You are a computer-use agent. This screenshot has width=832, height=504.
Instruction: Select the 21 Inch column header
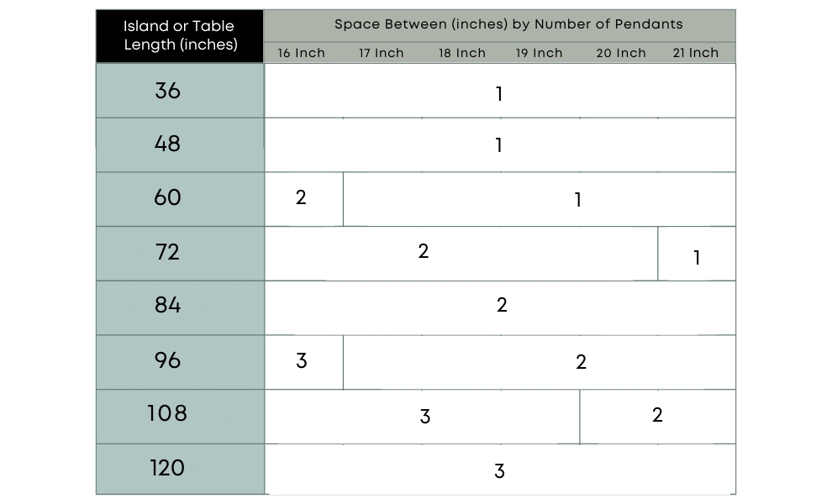point(696,53)
